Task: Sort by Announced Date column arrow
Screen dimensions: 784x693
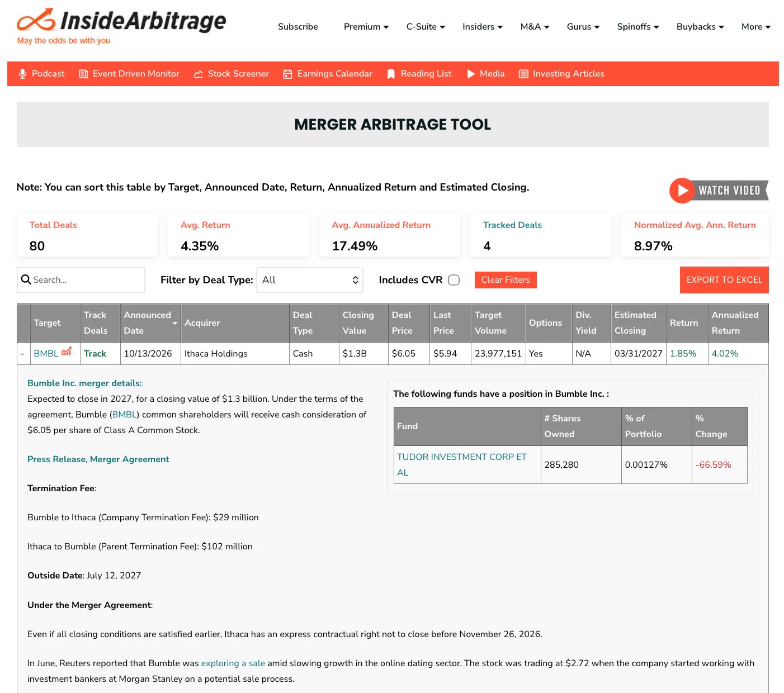Action: (175, 323)
